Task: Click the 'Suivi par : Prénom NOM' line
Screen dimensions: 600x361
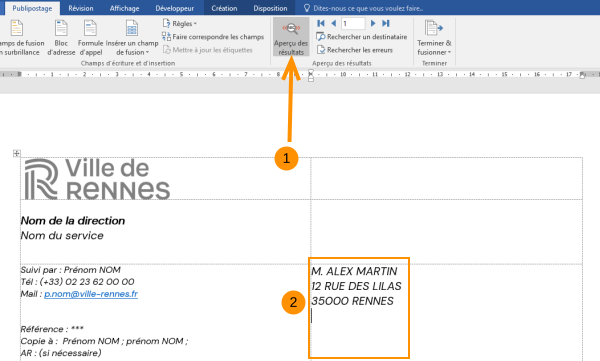Action: click(70, 270)
